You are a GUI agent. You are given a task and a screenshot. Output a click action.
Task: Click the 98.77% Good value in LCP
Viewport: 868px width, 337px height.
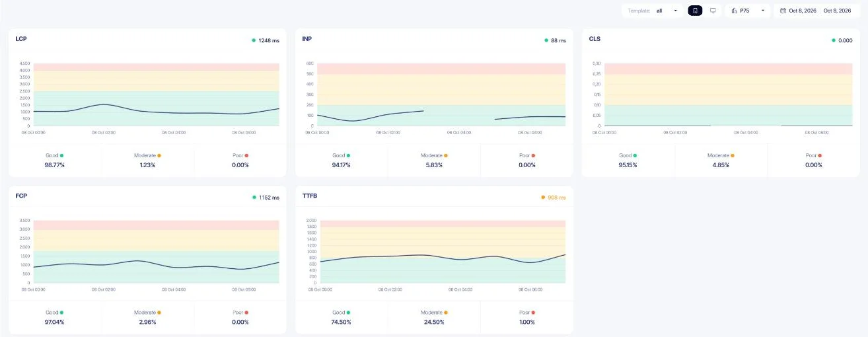click(54, 165)
